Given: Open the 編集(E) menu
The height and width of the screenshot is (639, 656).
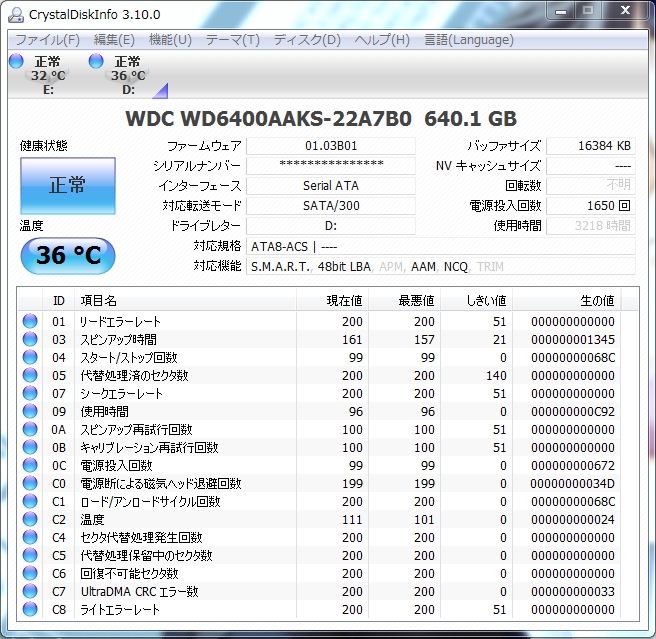Looking at the screenshot, I should pos(114,40).
